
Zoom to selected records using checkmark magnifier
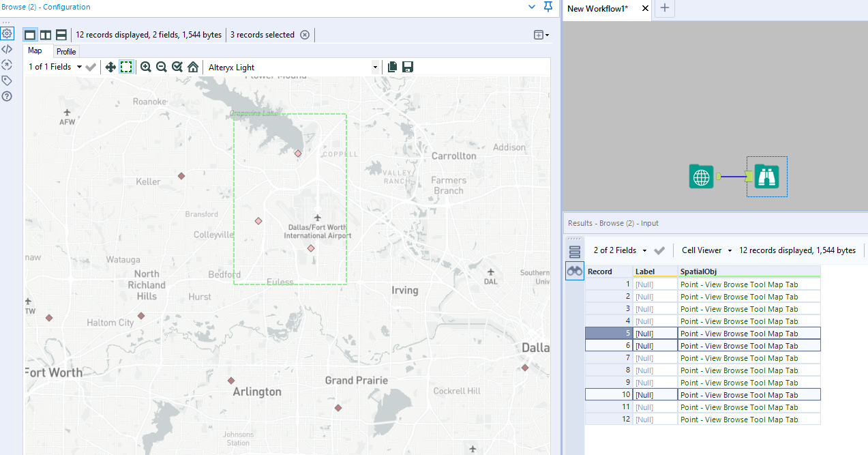point(177,66)
